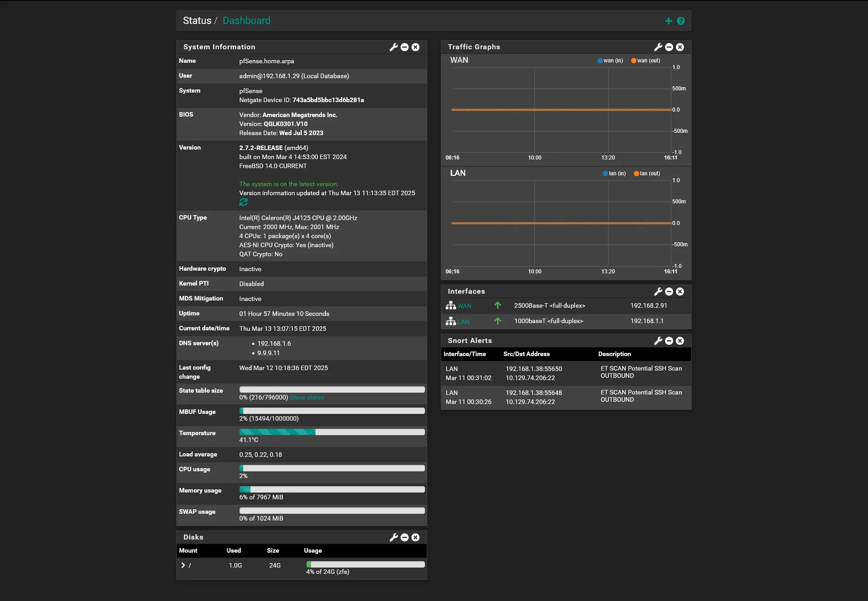The width and height of the screenshot is (868, 601).
Task: Click 'The system is on the latest version' text
Action: (x=289, y=184)
